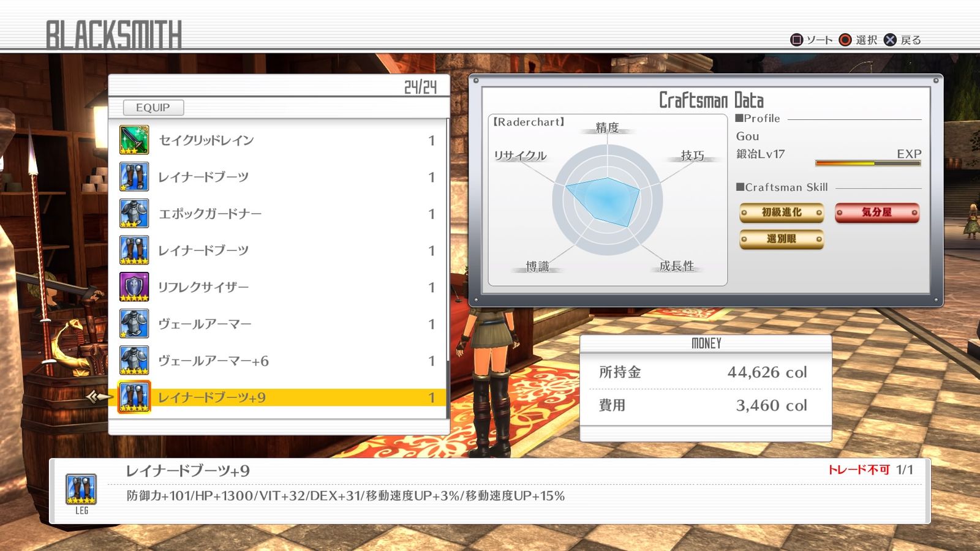Click the one-star レイナードブーツ boots icon

pos(134,177)
